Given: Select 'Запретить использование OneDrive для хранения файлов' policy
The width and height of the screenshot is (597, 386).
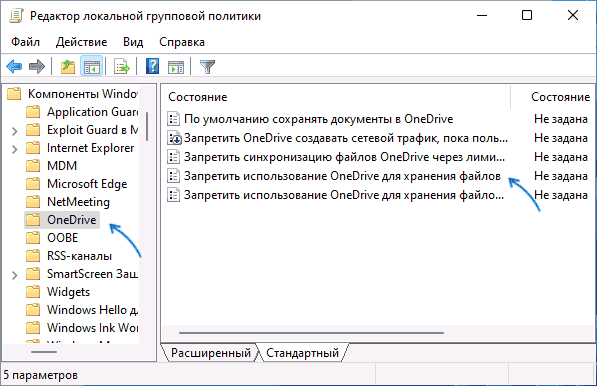Looking at the screenshot, I should point(342,176).
